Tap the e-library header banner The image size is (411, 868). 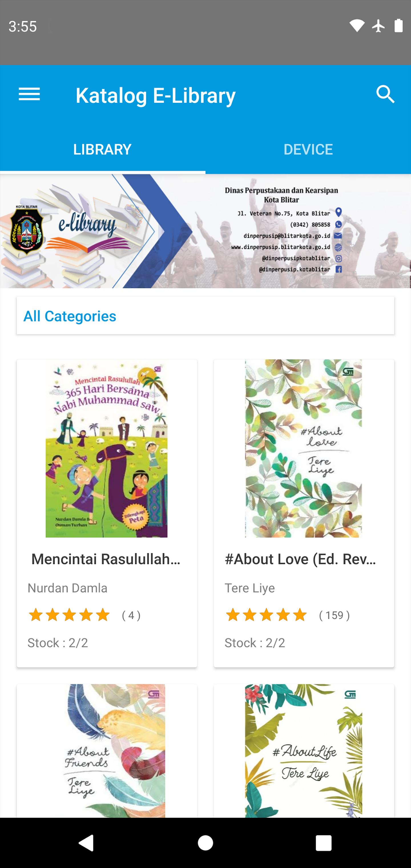tap(205, 231)
